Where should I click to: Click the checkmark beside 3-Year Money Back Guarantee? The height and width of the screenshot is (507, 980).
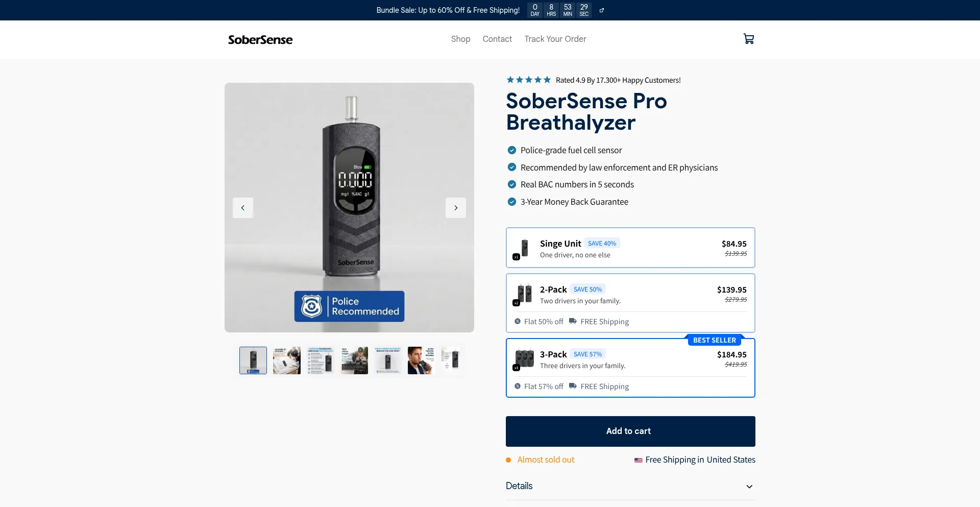pos(512,202)
